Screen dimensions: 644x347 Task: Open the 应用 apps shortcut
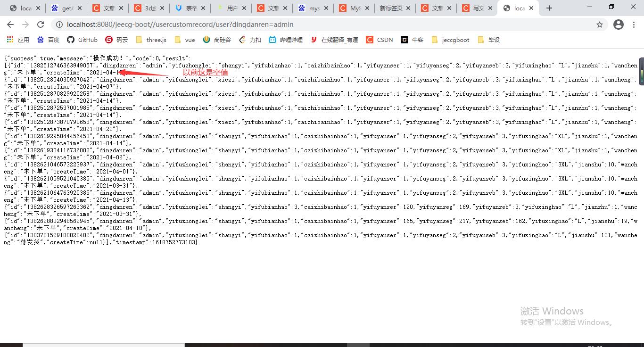tap(18, 40)
